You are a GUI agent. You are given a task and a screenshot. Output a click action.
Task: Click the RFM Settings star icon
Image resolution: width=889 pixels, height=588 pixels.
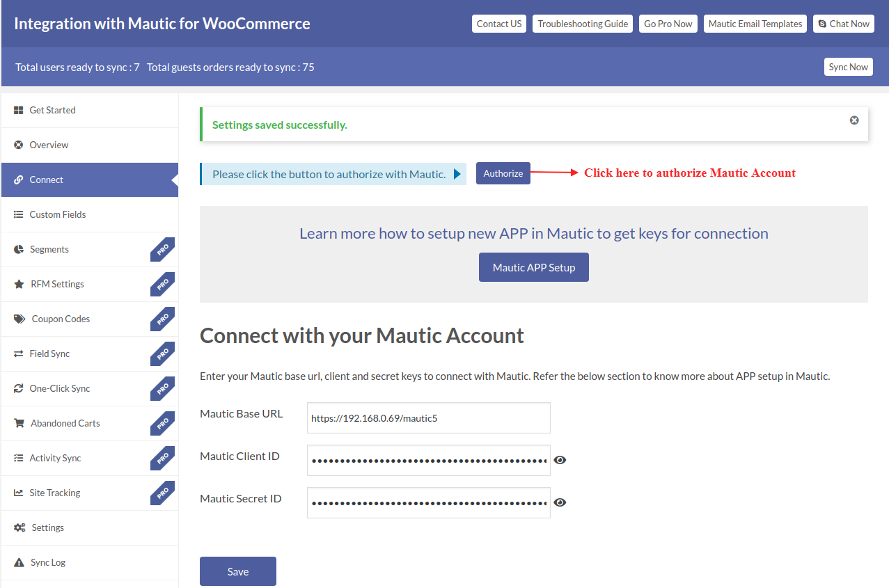pos(19,284)
